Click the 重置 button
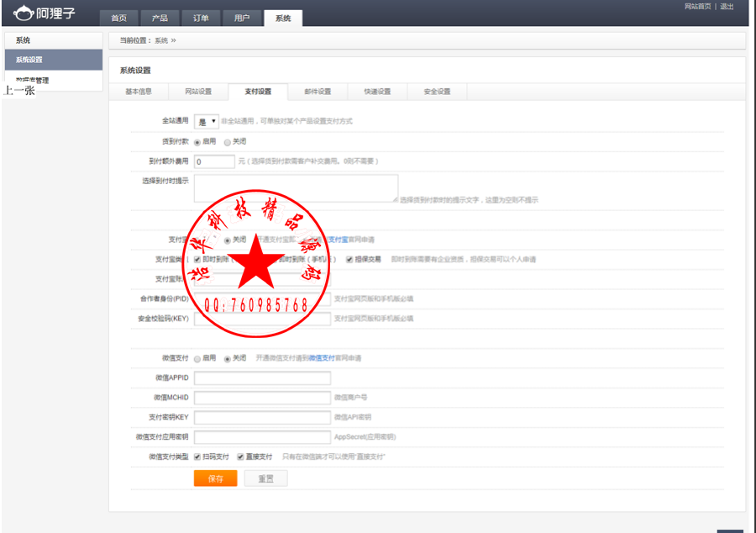This screenshot has height=533, width=756. [265, 478]
